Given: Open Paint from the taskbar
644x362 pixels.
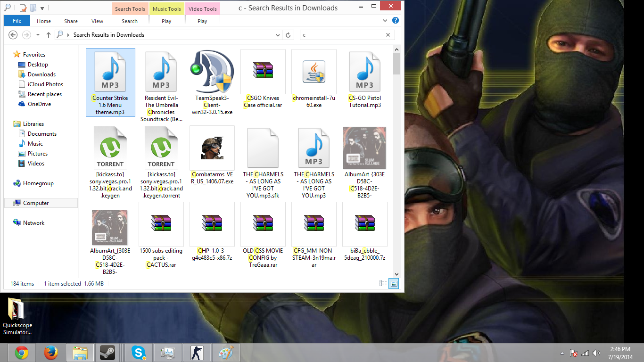Looking at the screenshot, I should click(x=226, y=353).
